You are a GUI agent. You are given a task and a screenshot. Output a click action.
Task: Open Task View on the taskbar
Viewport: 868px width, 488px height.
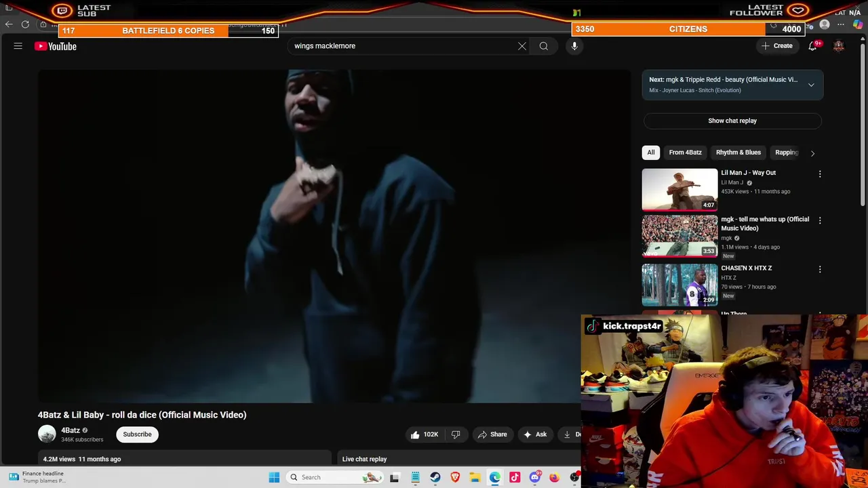395,477
